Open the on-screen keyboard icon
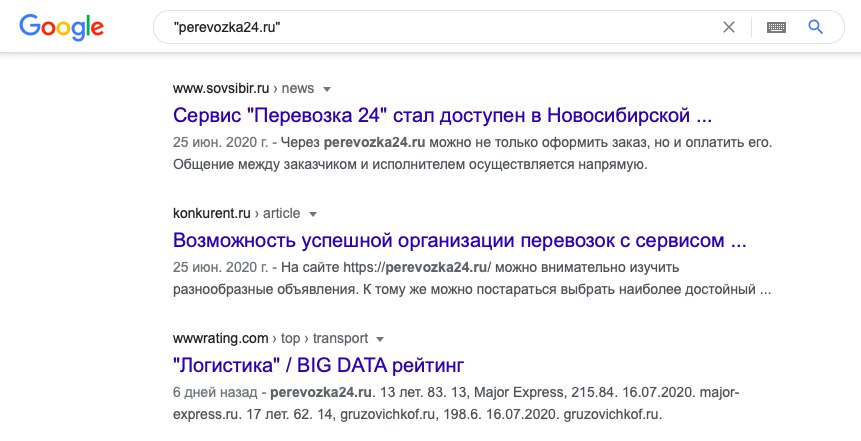This screenshot has height=441, width=861. click(x=776, y=27)
